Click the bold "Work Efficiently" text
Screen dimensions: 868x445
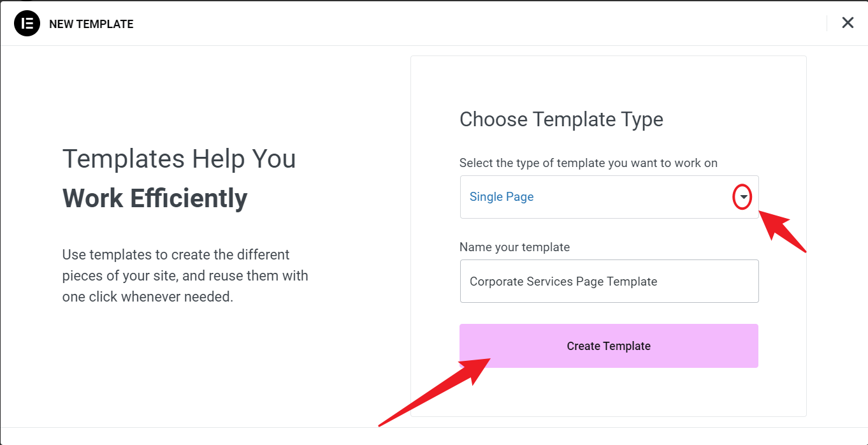[155, 198]
